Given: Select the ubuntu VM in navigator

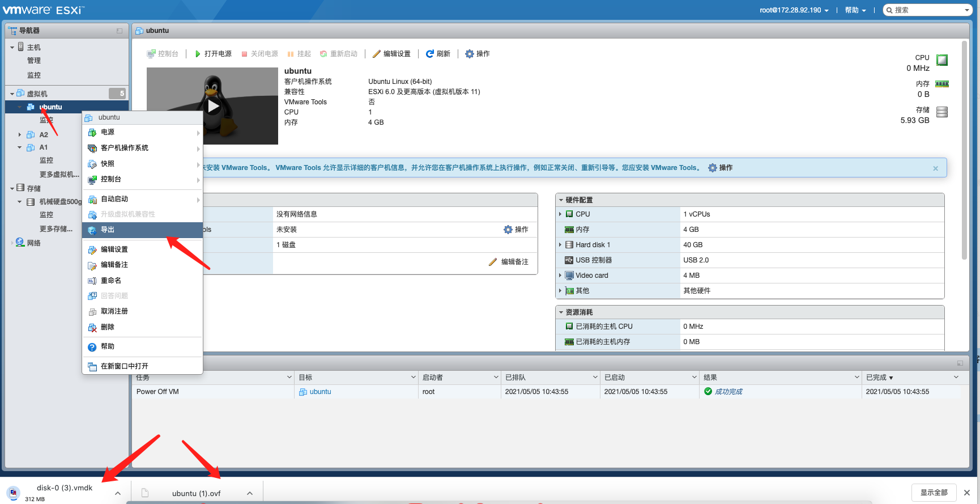Looking at the screenshot, I should coord(50,107).
